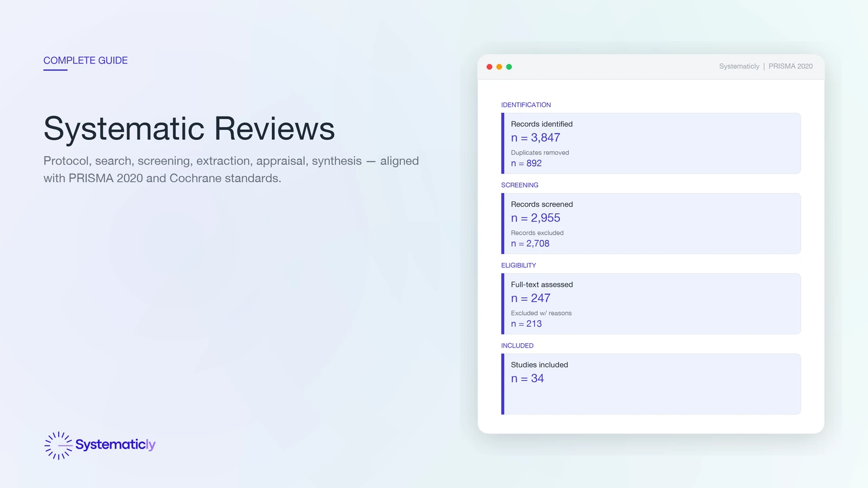Click the Systematicly sunburst logo icon
Screen dimensions: 868x488
tap(58, 445)
